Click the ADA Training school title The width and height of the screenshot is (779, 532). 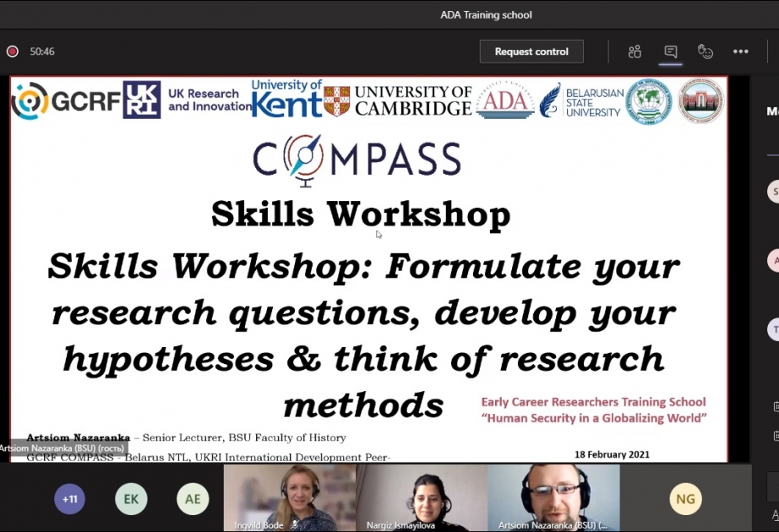(x=486, y=15)
